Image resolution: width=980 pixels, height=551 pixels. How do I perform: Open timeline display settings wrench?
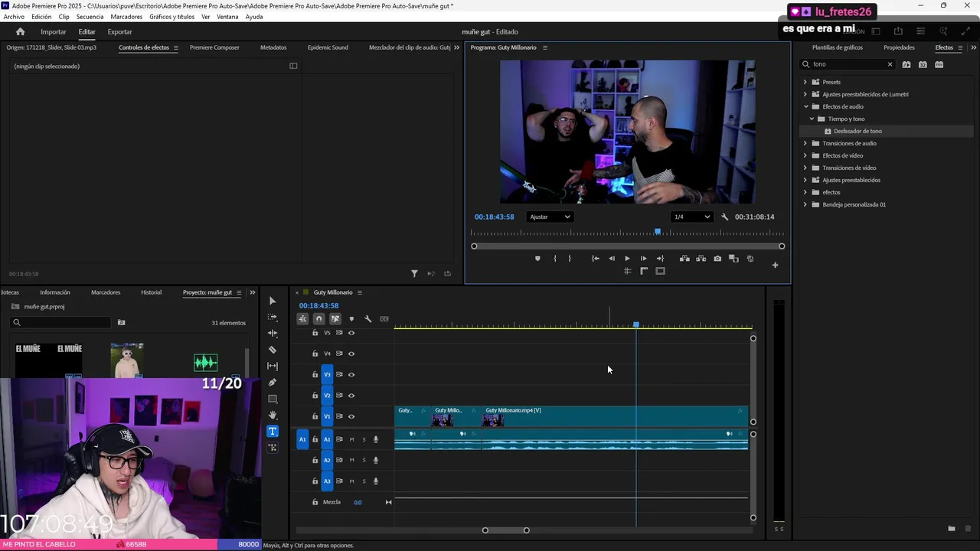click(x=367, y=319)
